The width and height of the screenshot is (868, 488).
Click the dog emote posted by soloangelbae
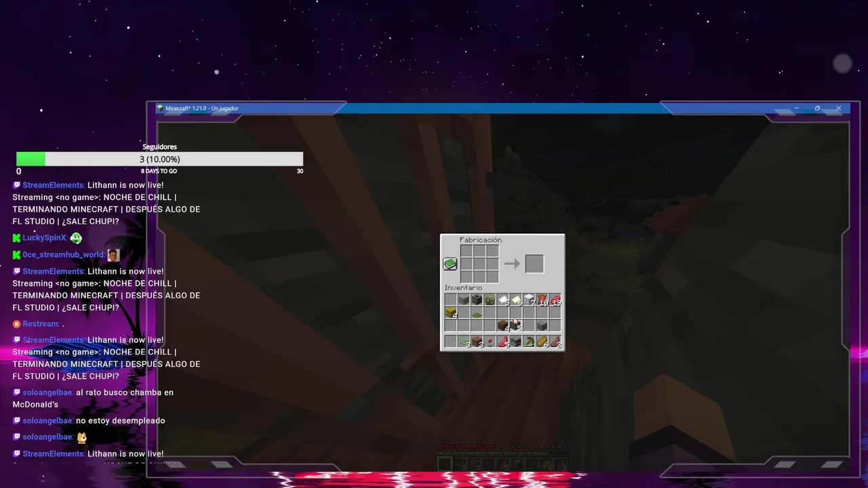81,437
